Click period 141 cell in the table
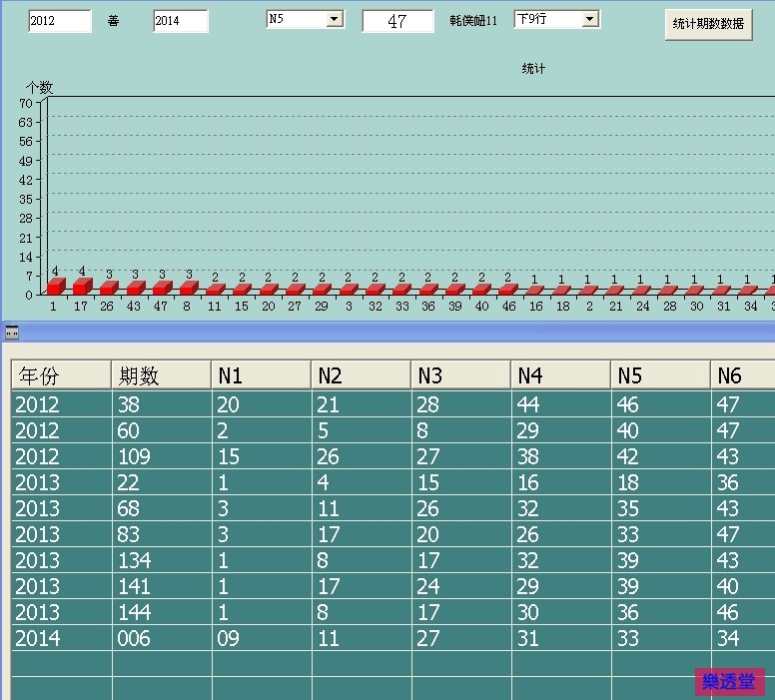This screenshot has width=775, height=700. [x=161, y=586]
